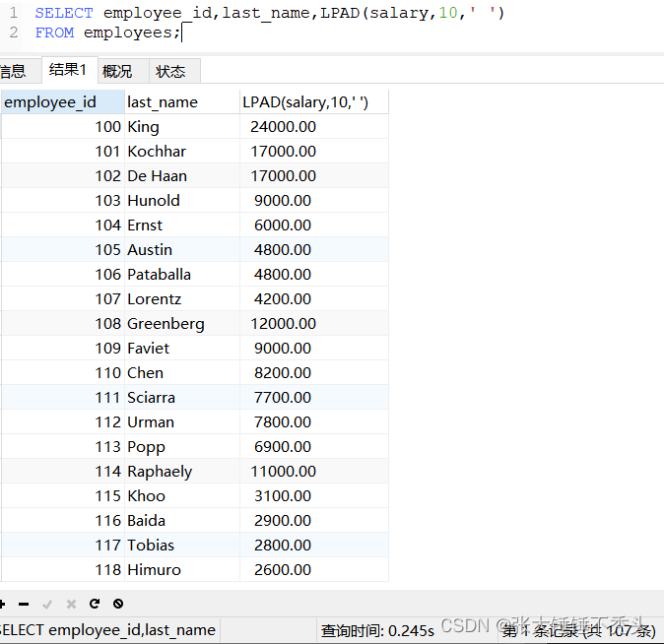The width and height of the screenshot is (664, 644).
Task: Click employee_id cell 110
Action: [x=63, y=372]
